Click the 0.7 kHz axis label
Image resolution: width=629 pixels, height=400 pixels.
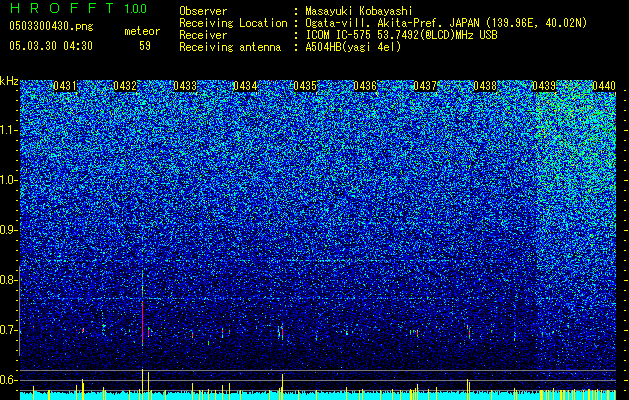pyautogui.click(x=9, y=330)
